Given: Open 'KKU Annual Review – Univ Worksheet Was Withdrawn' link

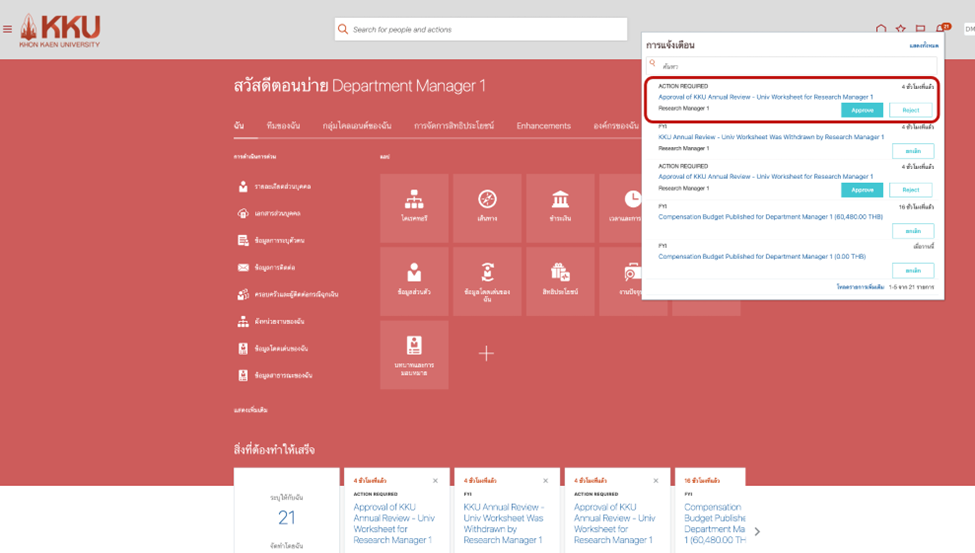Looking at the screenshot, I should (x=770, y=137).
